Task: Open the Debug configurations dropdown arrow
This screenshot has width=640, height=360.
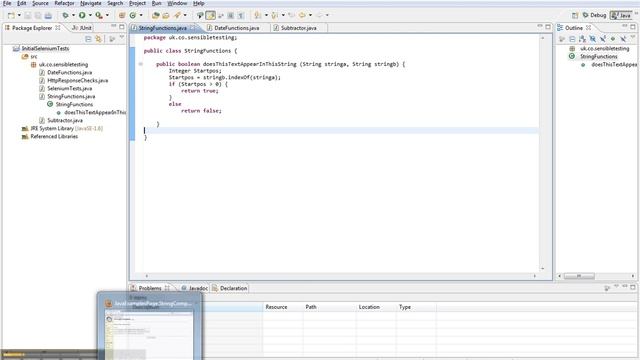Action: coord(73,16)
